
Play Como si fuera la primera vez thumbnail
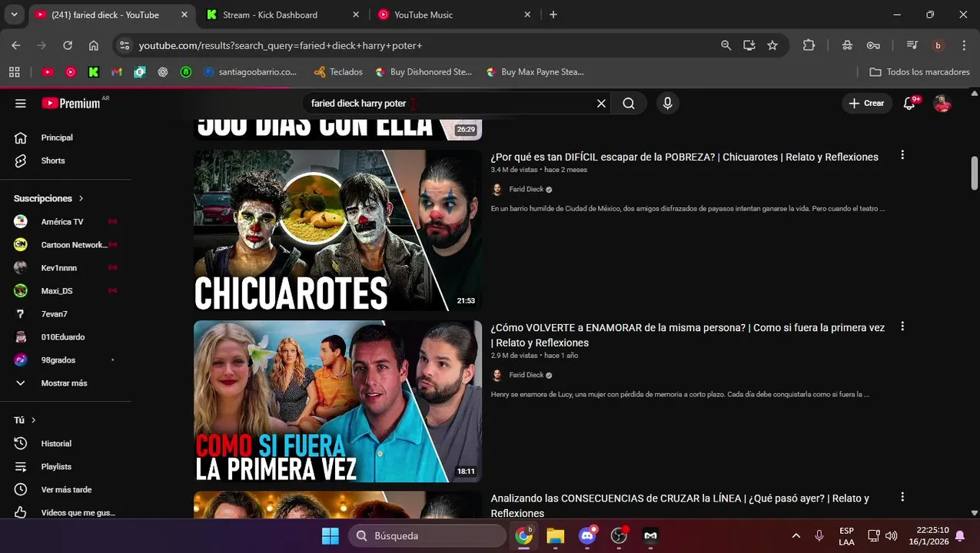point(337,401)
